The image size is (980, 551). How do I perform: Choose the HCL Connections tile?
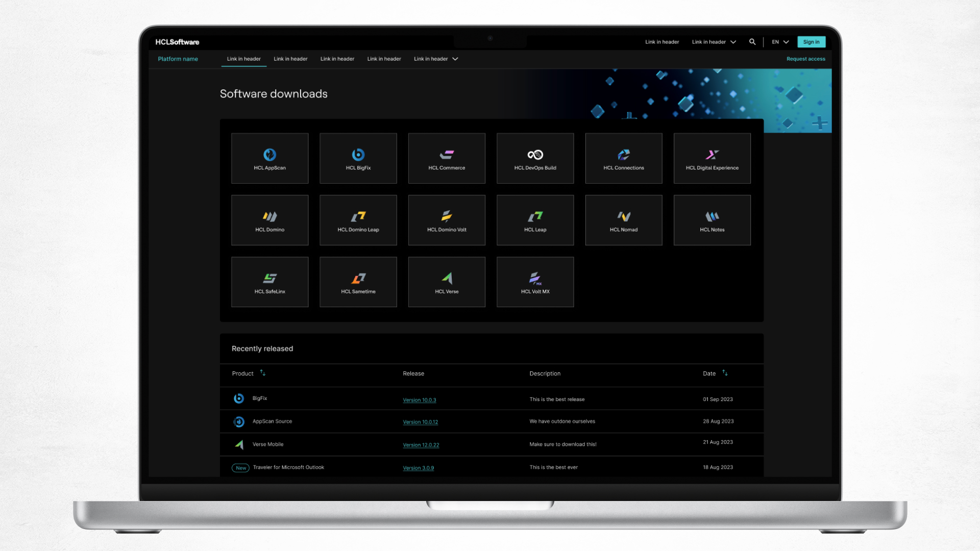[x=624, y=158]
